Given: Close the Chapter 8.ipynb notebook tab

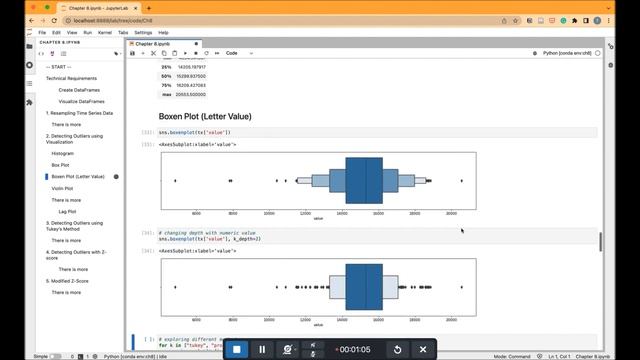Looking at the screenshot, I should coord(196,44).
